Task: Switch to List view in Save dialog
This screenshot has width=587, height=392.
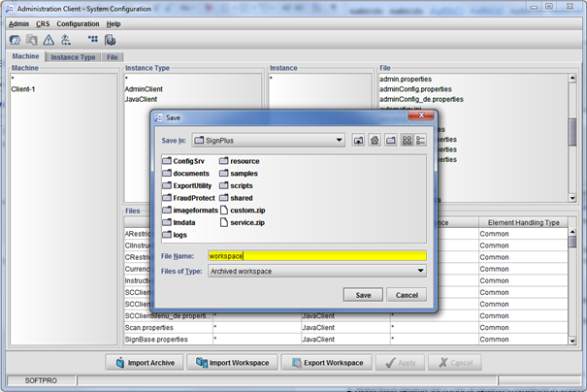Action: click(407, 141)
